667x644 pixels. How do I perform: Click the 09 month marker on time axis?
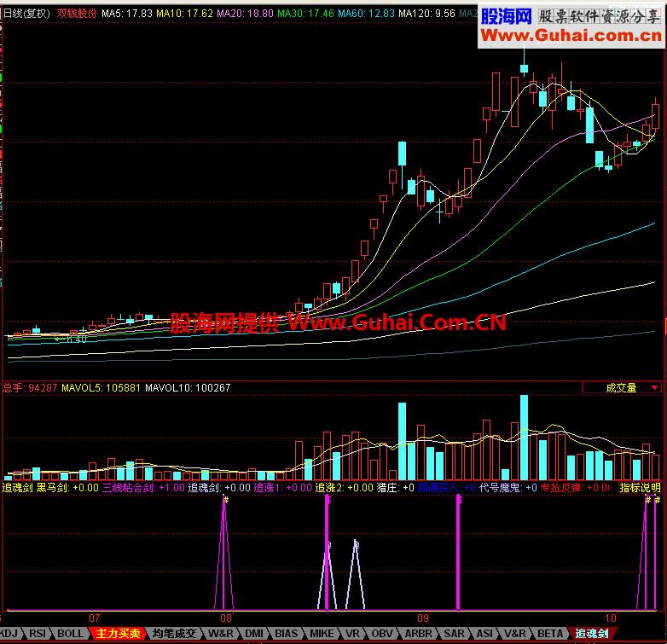422,618
